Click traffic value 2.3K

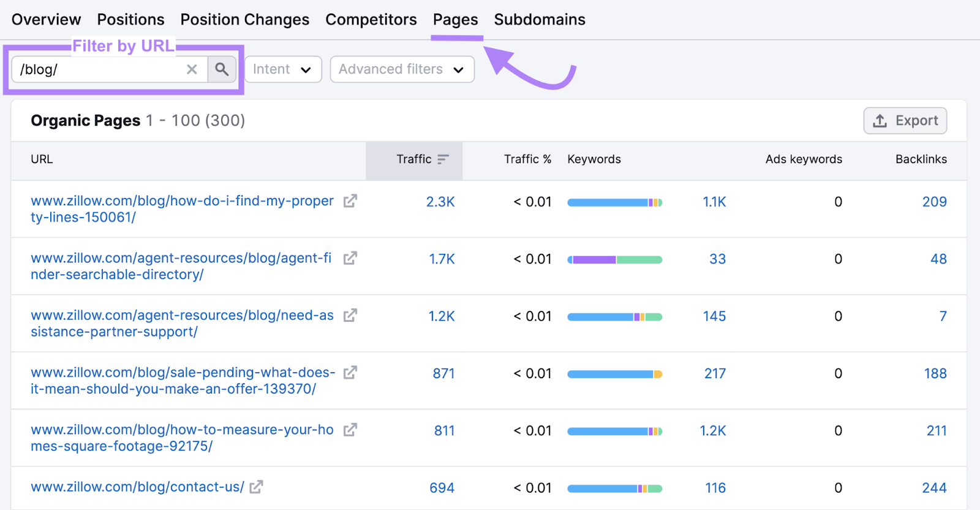(x=440, y=202)
